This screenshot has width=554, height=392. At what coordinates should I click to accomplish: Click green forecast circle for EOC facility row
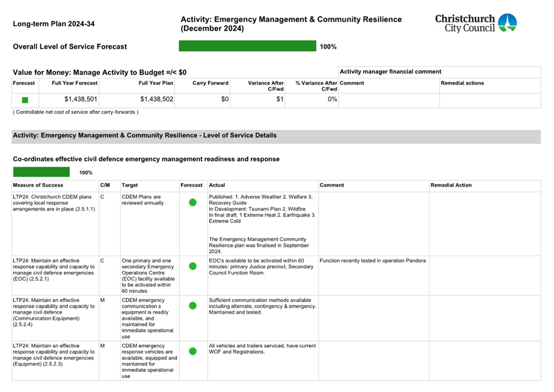(x=192, y=266)
